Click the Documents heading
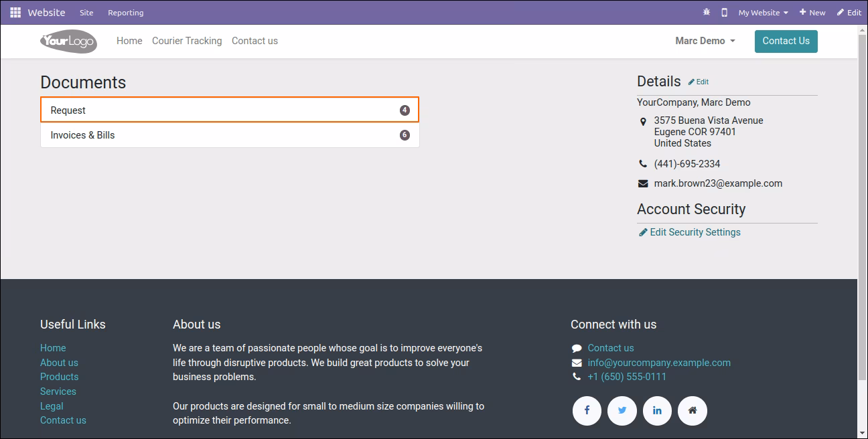The image size is (868, 439). [83, 82]
